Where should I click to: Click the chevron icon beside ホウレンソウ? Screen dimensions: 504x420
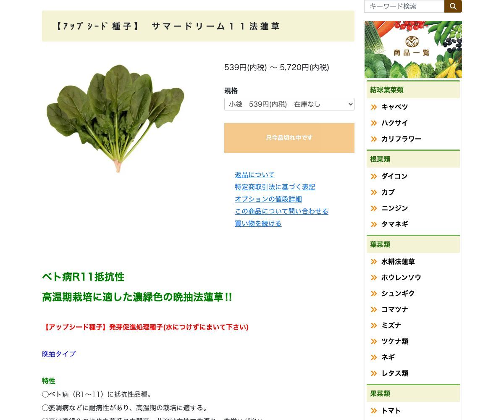click(x=373, y=278)
